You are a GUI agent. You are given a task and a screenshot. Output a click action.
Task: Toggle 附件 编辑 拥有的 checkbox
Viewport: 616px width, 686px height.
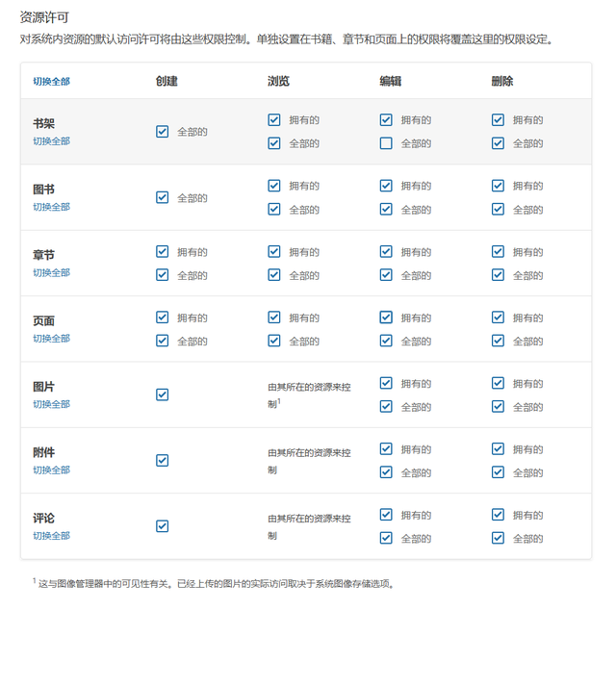coord(386,449)
